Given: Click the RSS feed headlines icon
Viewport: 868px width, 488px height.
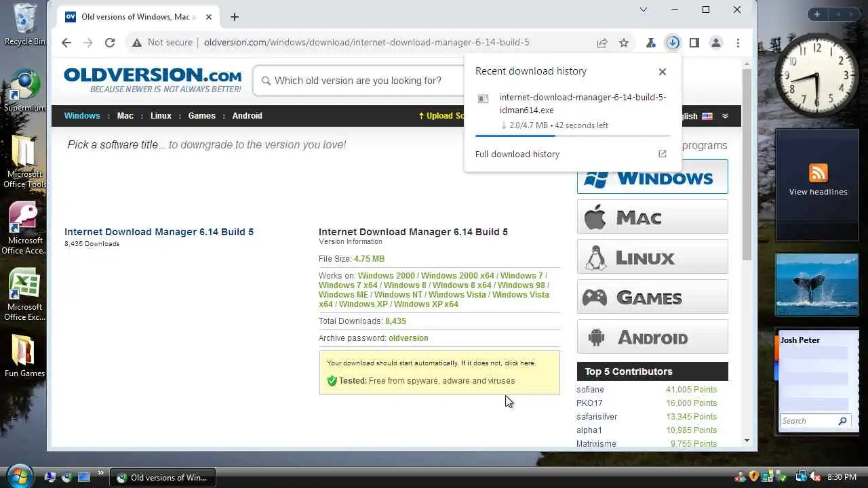Looking at the screenshot, I should [818, 173].
